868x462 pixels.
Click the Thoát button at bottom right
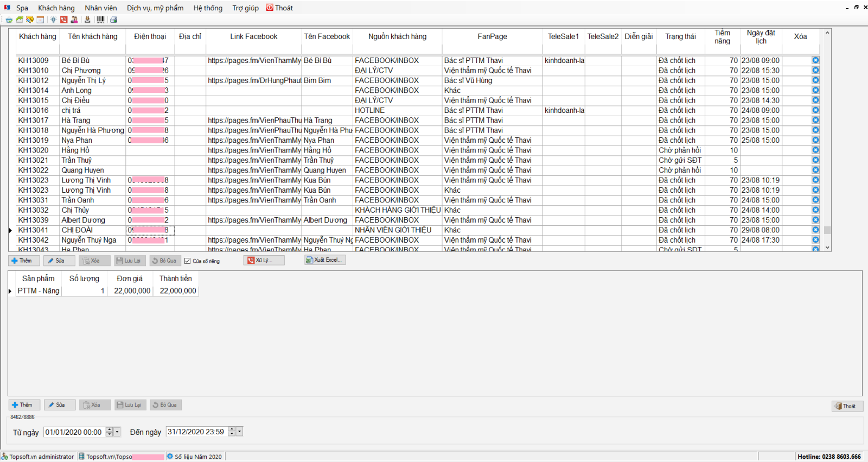847,406
